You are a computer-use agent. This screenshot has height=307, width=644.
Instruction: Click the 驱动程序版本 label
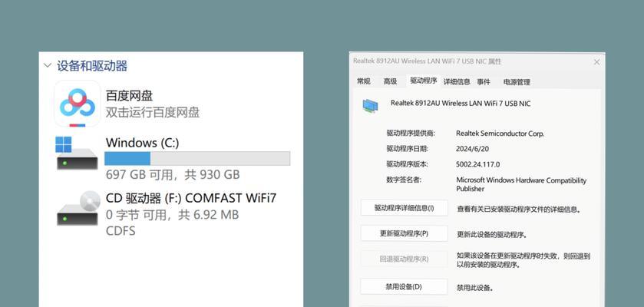click(407, 163)
